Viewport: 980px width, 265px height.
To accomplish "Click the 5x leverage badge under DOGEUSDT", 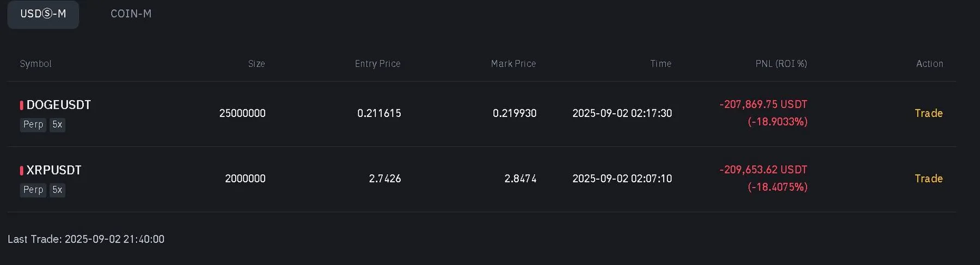I will click(x=57, y=125).
